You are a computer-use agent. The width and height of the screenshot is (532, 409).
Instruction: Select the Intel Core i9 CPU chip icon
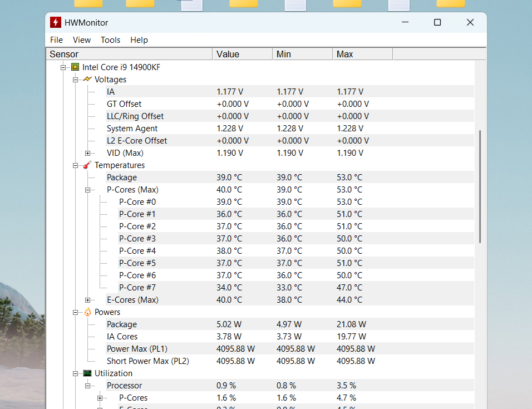click(75, 67)
